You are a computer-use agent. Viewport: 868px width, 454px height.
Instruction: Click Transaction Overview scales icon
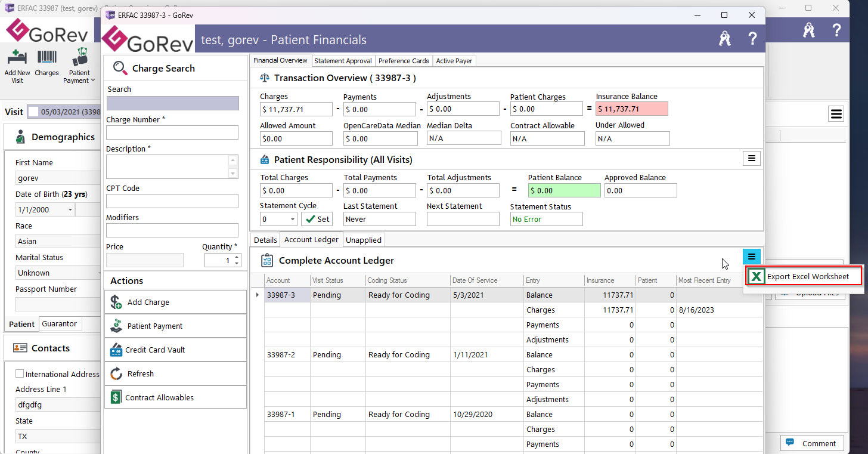[x=265, y=78]
